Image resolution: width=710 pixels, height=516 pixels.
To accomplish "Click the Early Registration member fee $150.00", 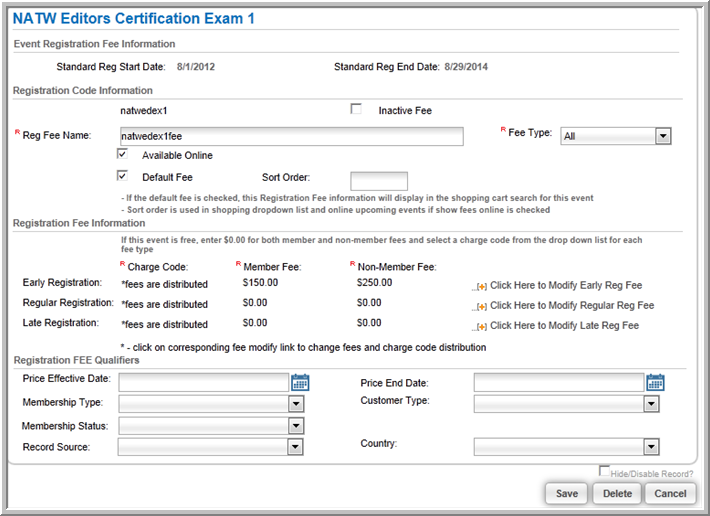I will point(260,282).
